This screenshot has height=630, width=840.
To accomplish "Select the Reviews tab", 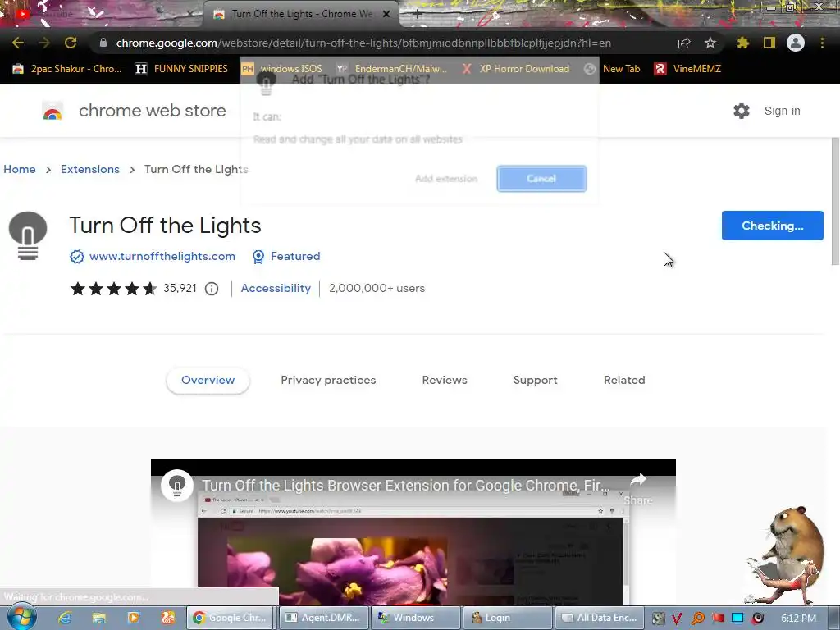I will tap(445, 381).
